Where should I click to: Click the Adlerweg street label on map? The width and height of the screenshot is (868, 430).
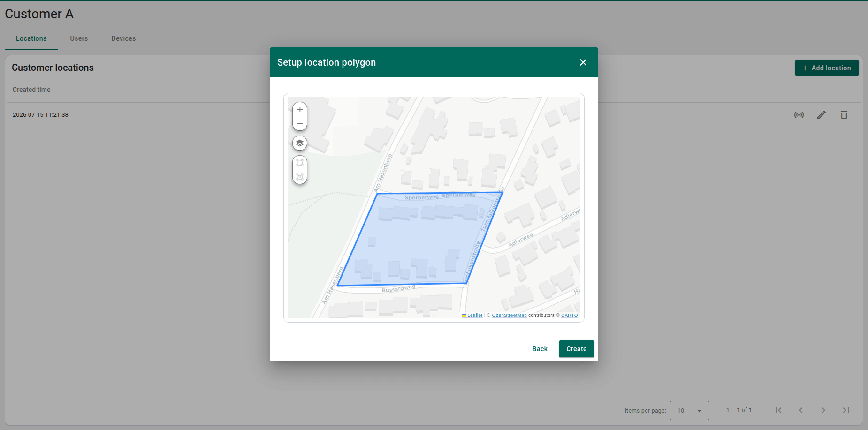click(521, 240)
